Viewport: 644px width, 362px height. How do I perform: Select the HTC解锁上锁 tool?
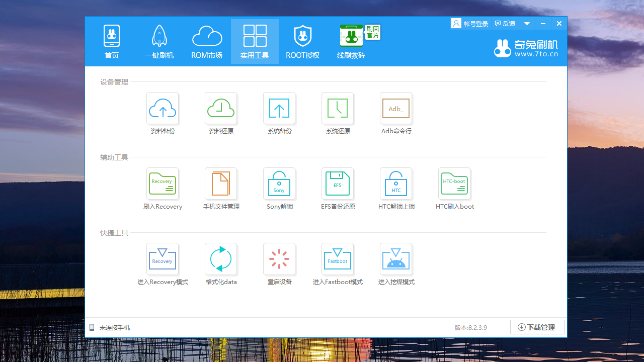[396, 184]
